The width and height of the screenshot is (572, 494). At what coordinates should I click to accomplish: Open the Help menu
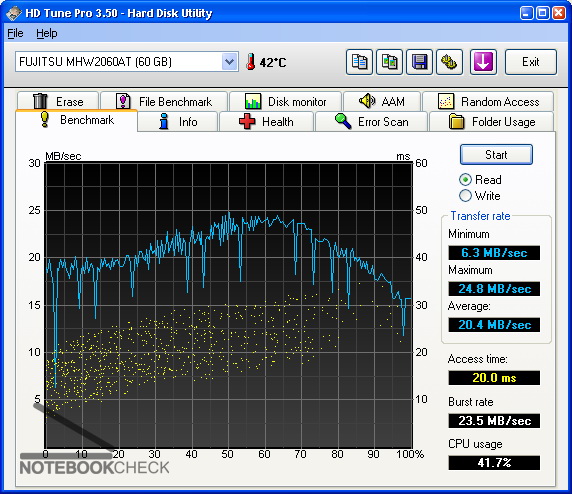point(47,34)
